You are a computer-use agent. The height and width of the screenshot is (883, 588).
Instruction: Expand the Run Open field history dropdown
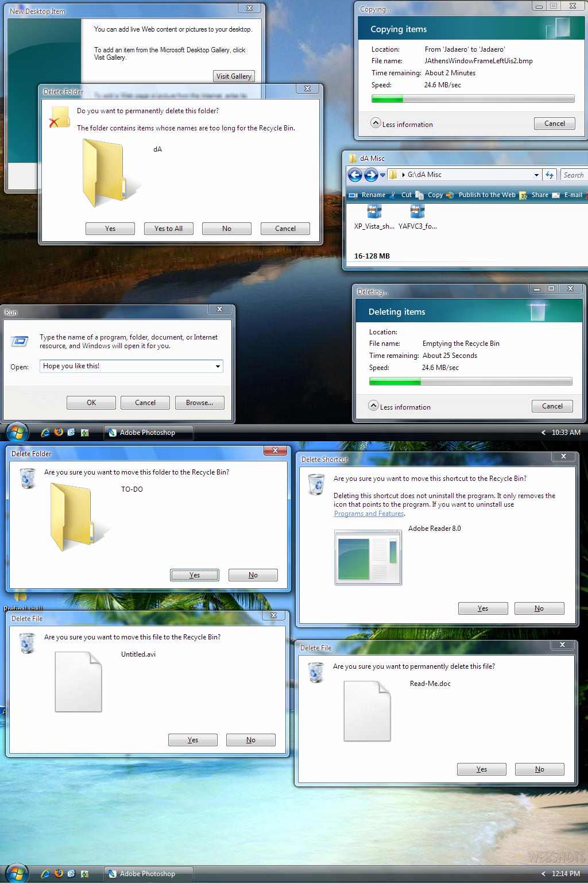click(x=218, y=366)
